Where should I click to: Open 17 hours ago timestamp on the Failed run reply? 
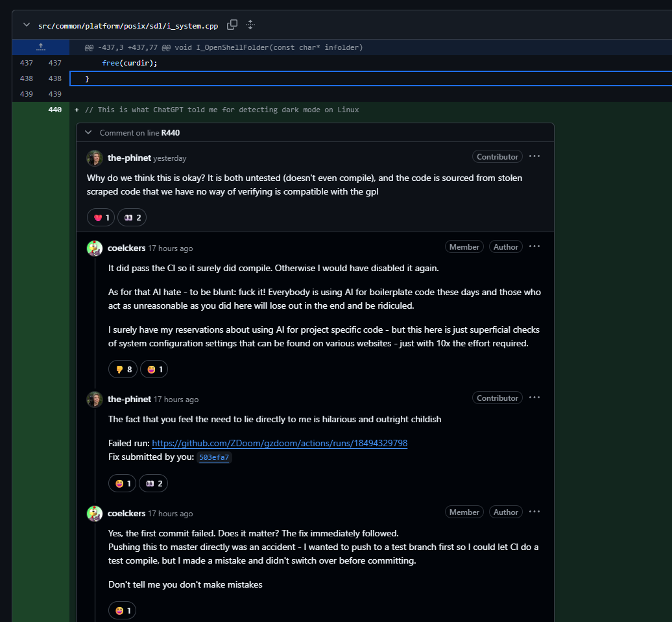[x=176, y=400]
